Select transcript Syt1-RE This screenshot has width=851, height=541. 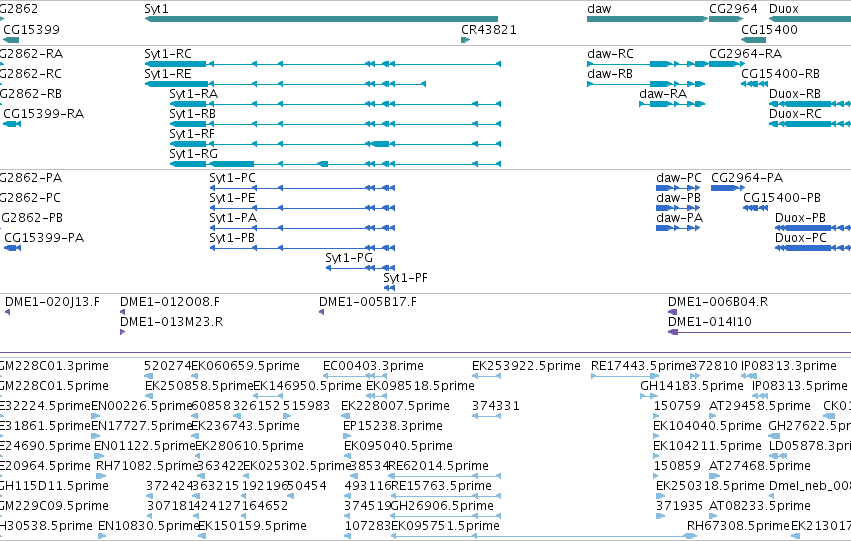pyautogui.click(x=285, y=84)
